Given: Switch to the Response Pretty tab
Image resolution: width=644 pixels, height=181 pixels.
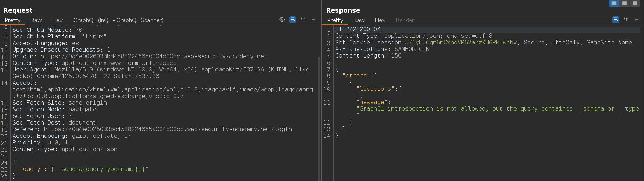Looking at the screenshot, I should [335, 20].
